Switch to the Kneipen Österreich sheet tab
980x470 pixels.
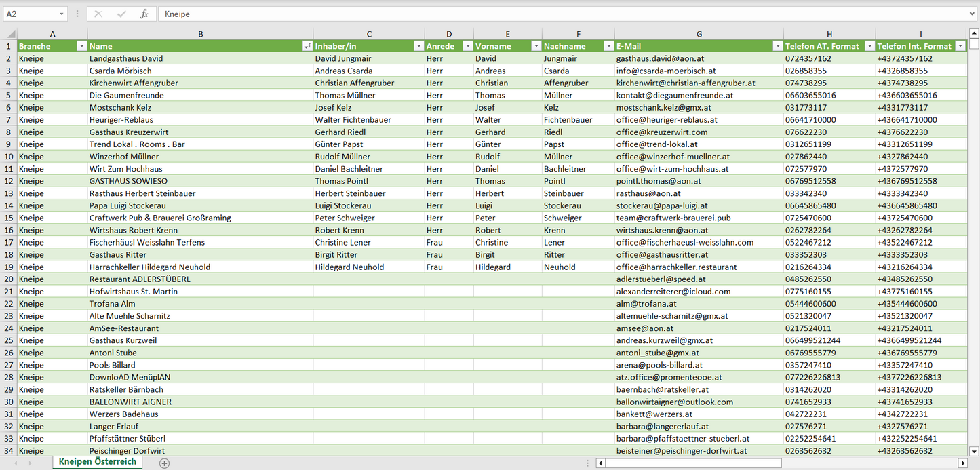(97, 462)
